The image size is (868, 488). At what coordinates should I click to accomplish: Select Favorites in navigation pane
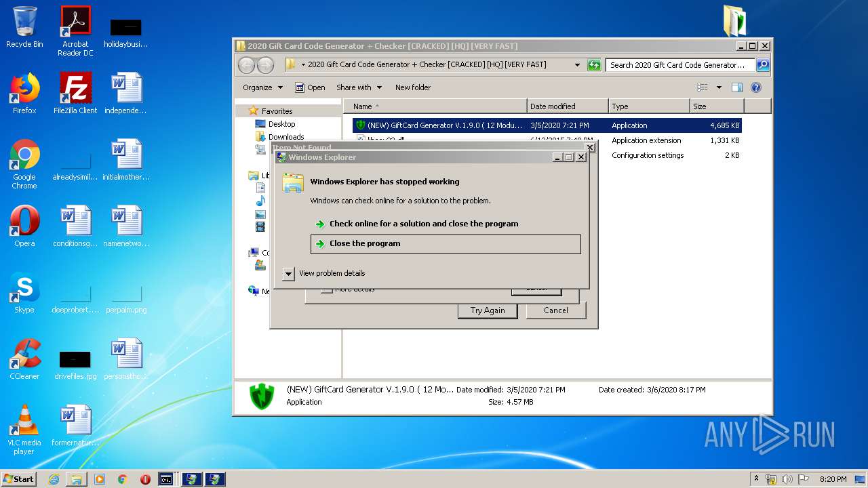[277, 111]
